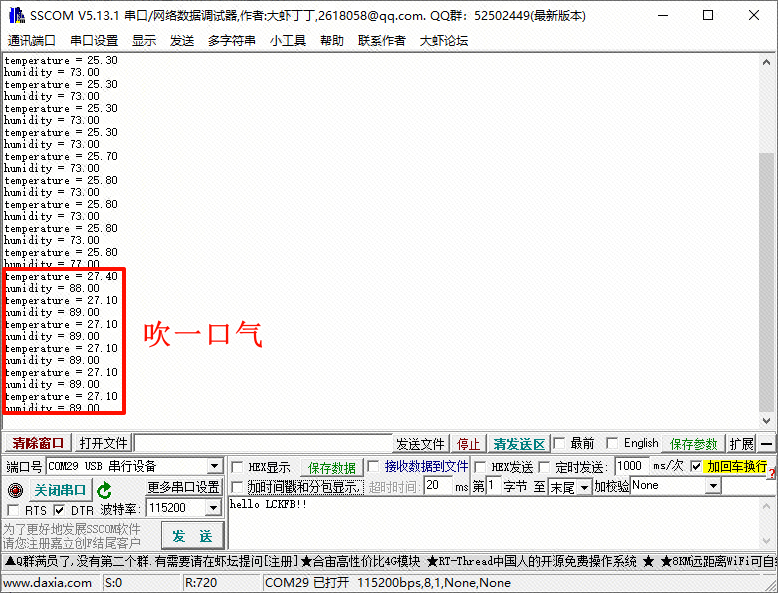Click the green refresh port icon
The height and width of the screenshot is (593, 778).
(x=105, y=490)
